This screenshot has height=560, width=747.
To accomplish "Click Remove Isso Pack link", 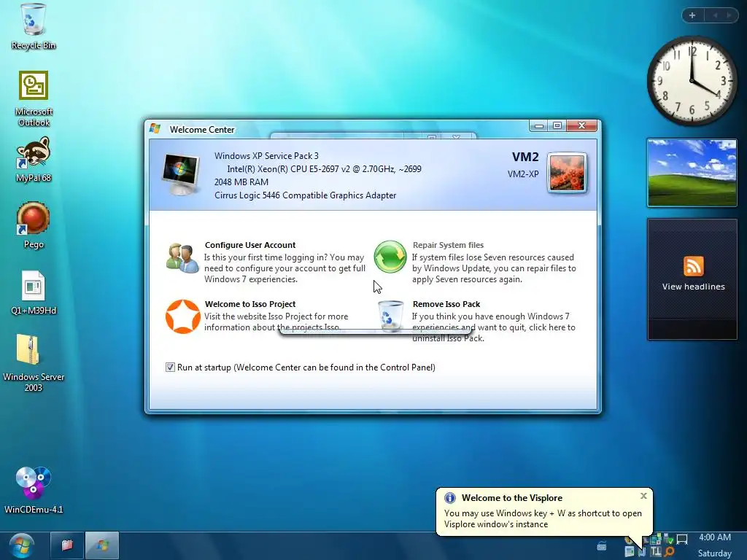I will tap(446, 304).
